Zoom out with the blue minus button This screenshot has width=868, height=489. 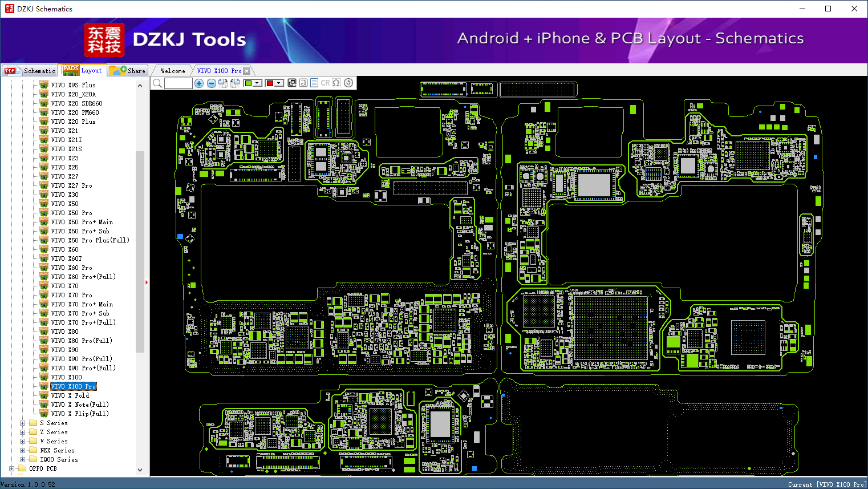pos(211,83)
